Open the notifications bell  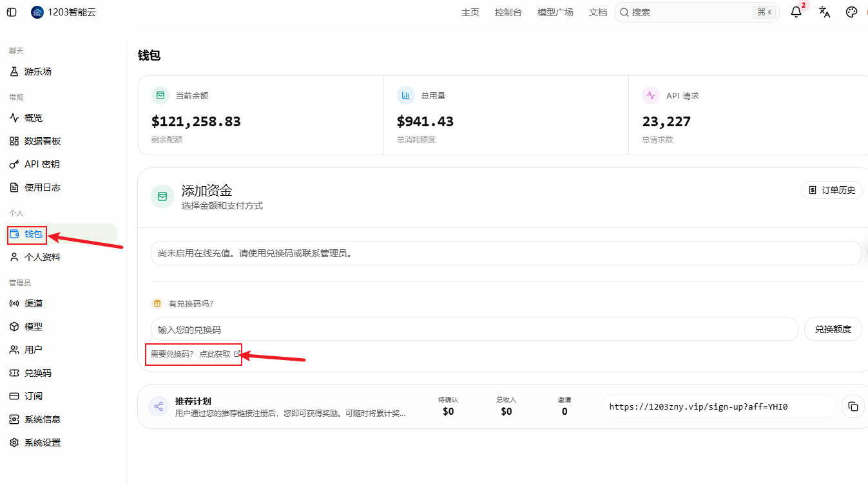796,12
